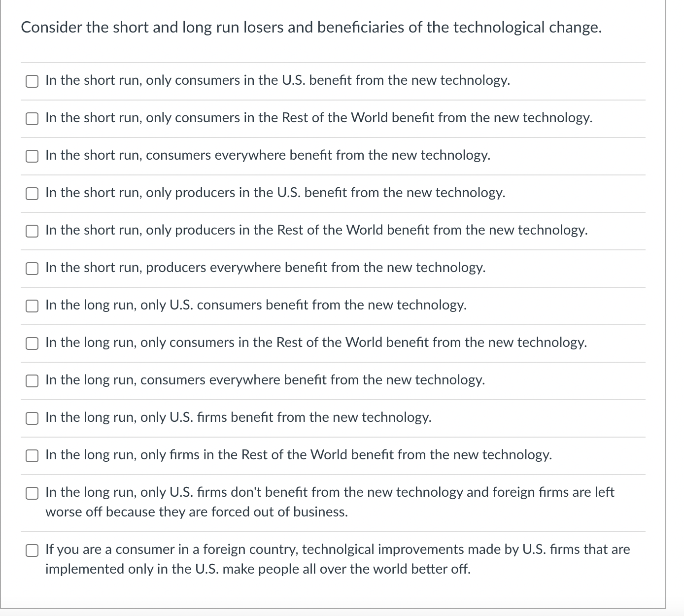
Task: Toggle 'only producers in the U.S. benefit' checkbox
Action: pos(32,193)
